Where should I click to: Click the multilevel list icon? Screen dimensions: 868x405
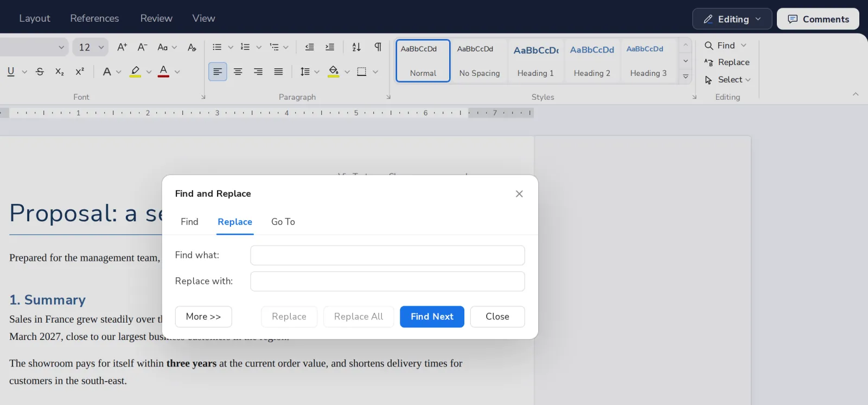point(274,47)
